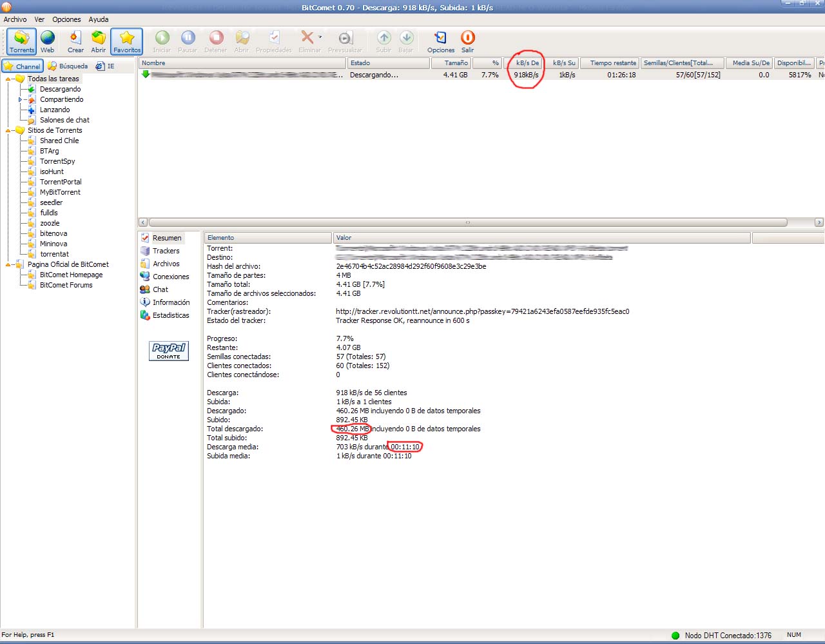Image resolution: width=825 pixels, height=644 pixels.
Task: Select the Estadísticas details tab
Action: coord(164,315)
